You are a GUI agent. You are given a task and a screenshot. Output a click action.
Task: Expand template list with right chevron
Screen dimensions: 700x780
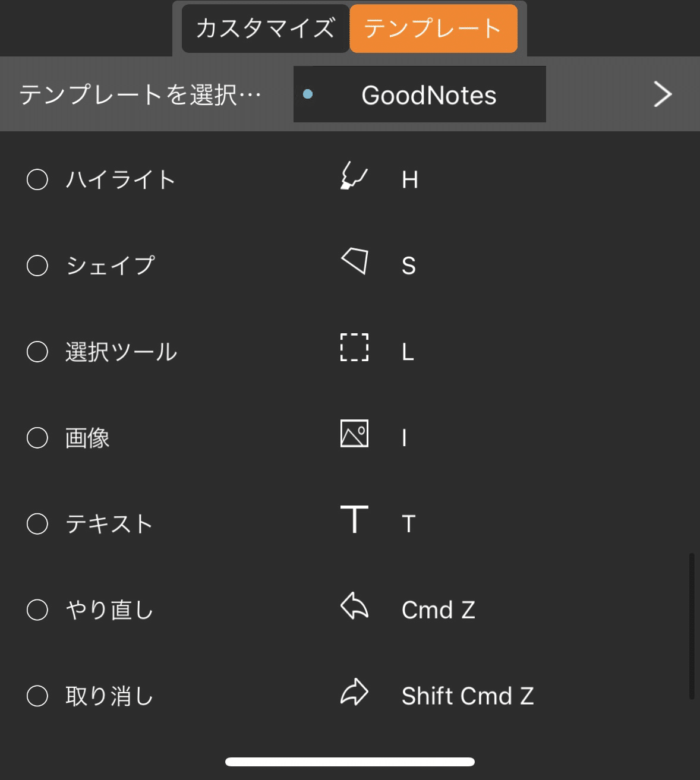point(663,94)
